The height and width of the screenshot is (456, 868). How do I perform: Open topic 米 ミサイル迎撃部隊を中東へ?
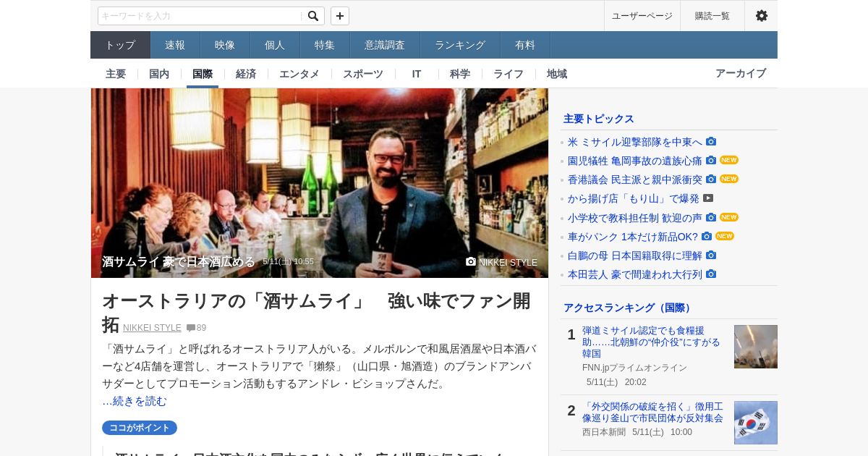point(635,142)
